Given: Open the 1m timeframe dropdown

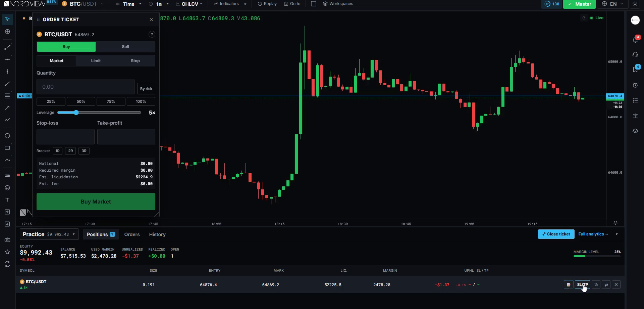Looking at the screenshot, I should tap(159, 4).
